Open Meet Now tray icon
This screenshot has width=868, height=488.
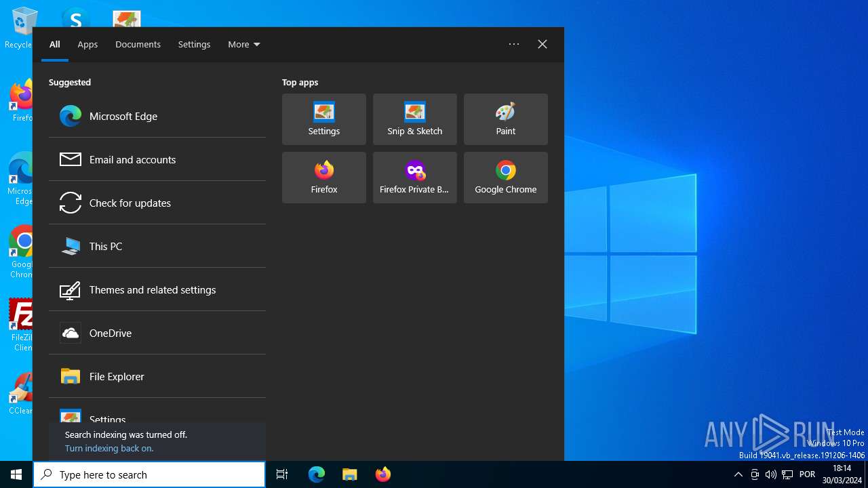point(755,474)
